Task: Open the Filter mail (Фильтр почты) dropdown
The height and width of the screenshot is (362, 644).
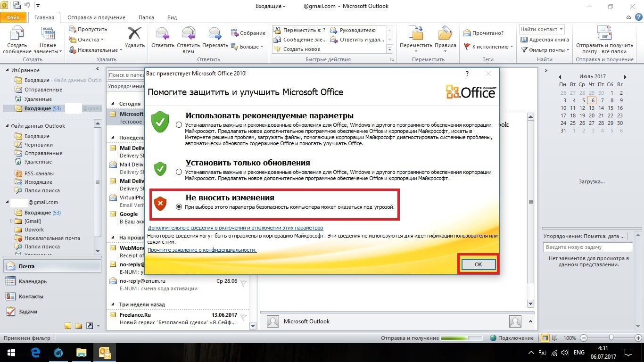Action: coord(545,50)
